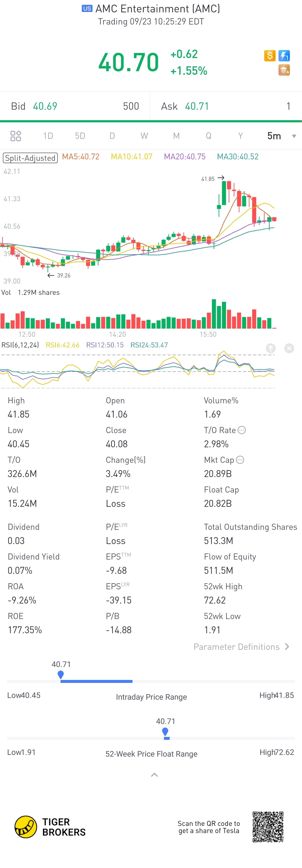Click the RSI indicator pin-to-top icon
302x868 pixels.
click(271, 348)
